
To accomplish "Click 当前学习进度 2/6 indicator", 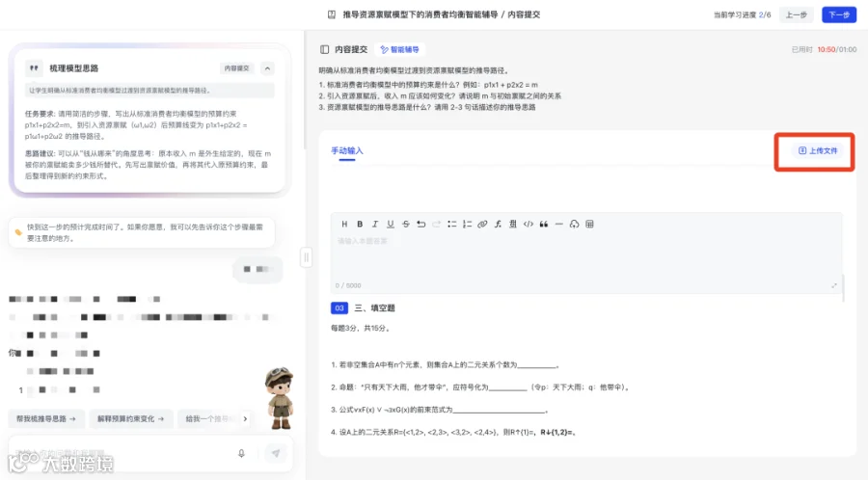I will pyautogui.click(x=742, y=14).
